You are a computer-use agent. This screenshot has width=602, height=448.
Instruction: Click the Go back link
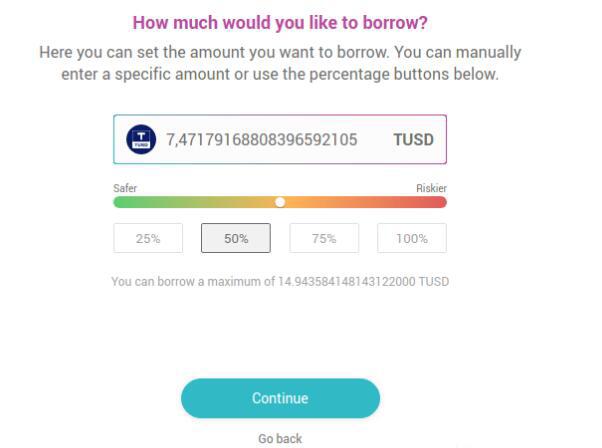coord(280,438)
